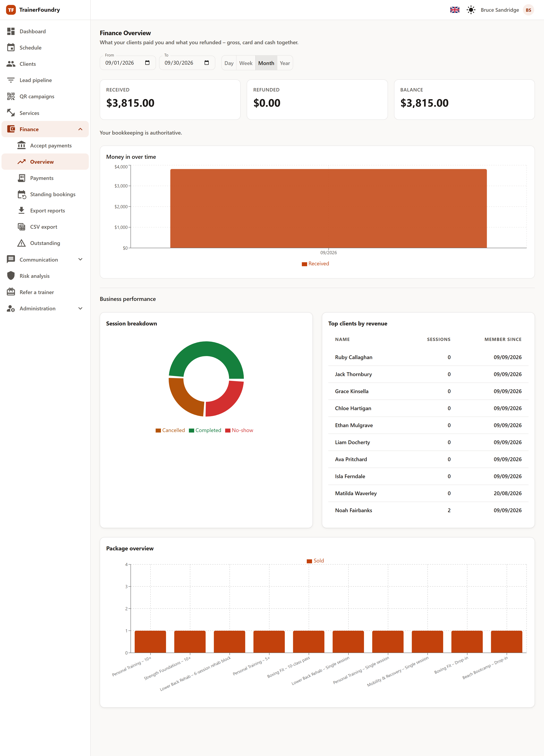Toggle the Cancelled legend entry
This screenshot has width=544, height=756.
[170, 430]
